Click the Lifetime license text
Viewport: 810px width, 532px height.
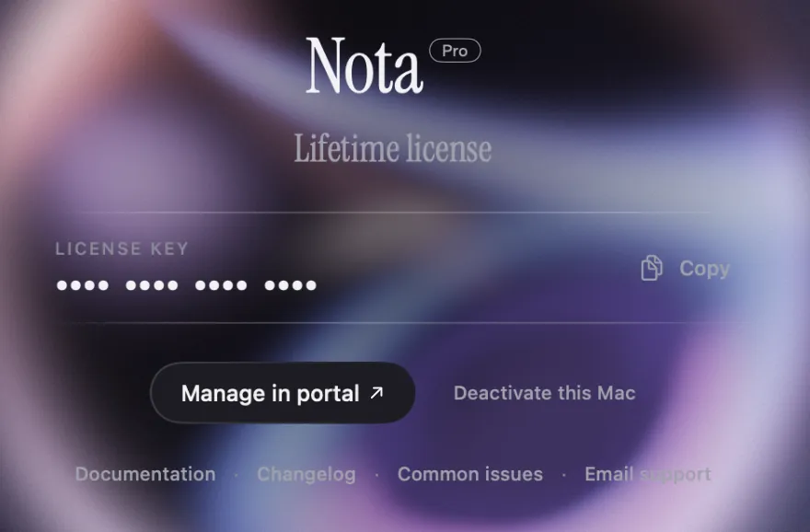point(393,149)
